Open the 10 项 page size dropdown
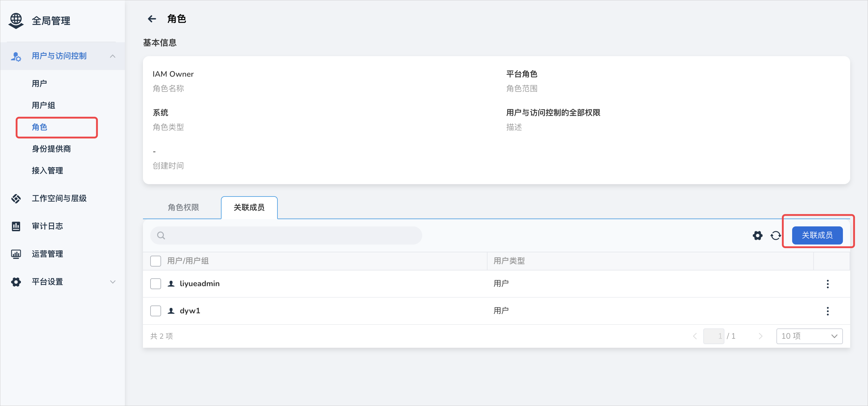This screenshot has height=406, width=868. click(x=809, y=336)
